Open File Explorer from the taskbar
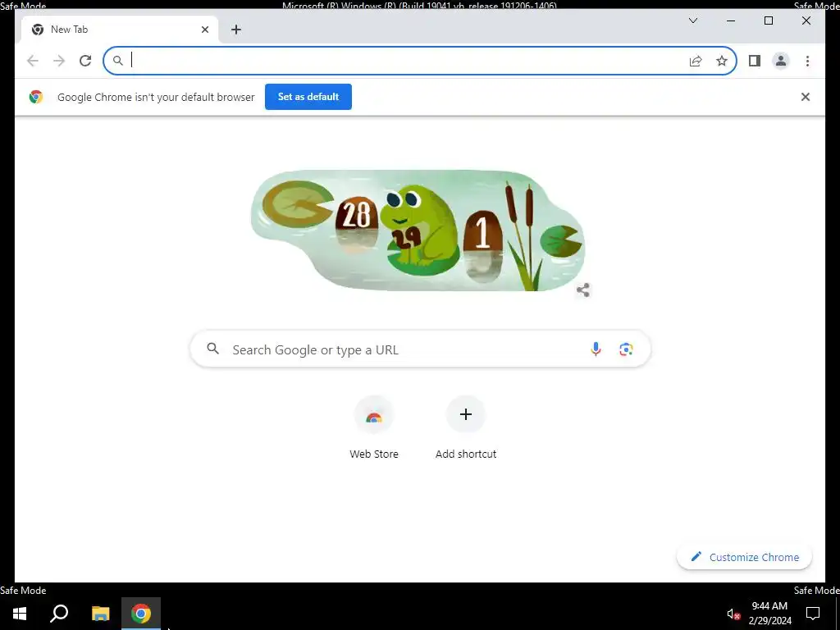The height and width of the screenshot is (630, 840). [100, 614]
